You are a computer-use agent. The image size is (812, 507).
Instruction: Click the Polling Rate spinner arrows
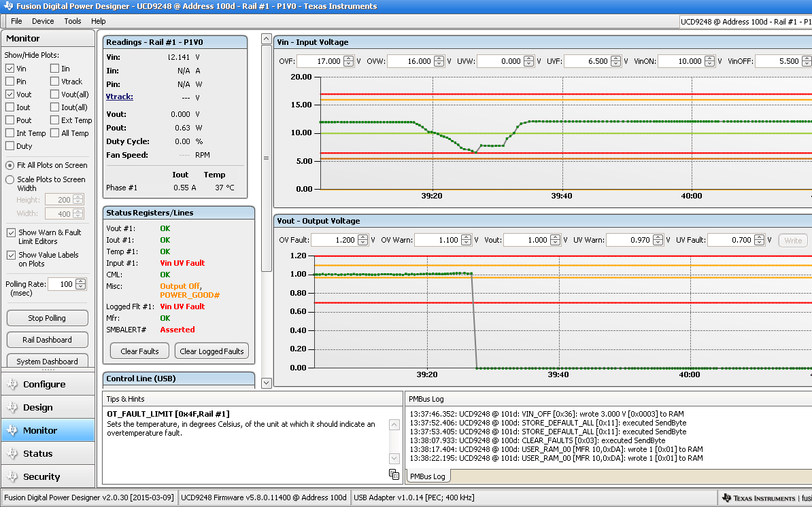click(80, 284)
